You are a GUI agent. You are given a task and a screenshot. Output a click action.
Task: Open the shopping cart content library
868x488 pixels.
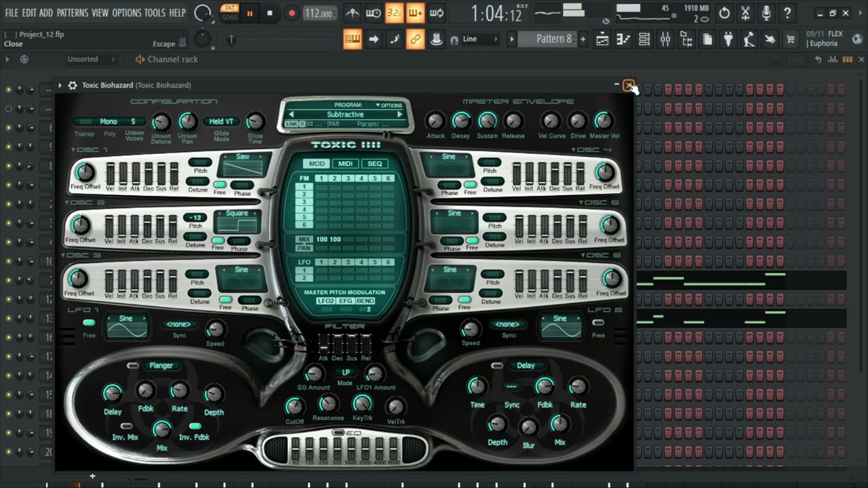point(791,39)
